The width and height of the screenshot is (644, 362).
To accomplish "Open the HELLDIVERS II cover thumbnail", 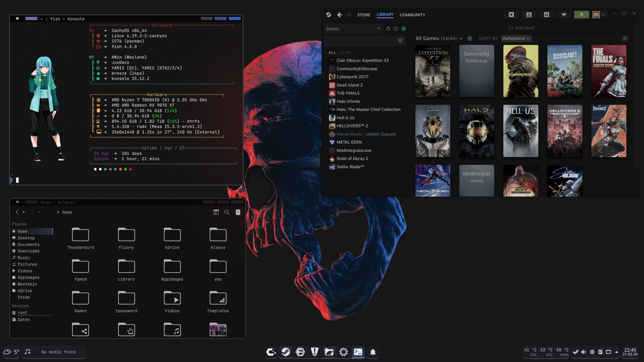I will click(x=565, y=131).
